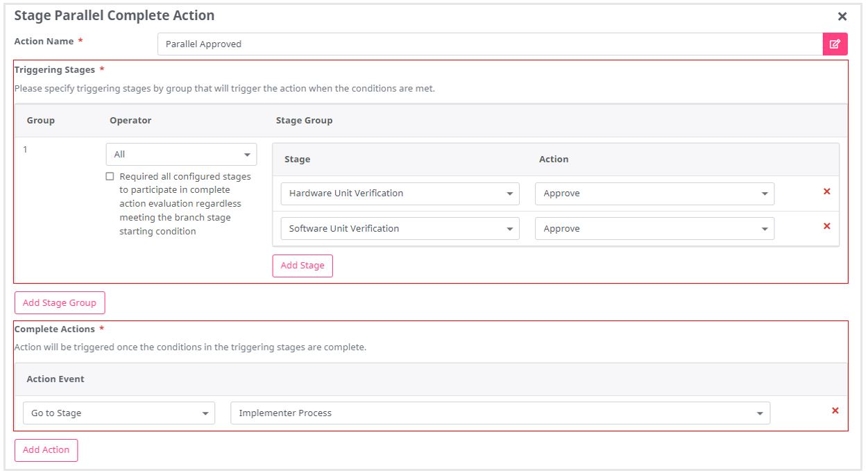868x473 pixels.
Task: Click the Operator column header
Action: coord(130,121)
